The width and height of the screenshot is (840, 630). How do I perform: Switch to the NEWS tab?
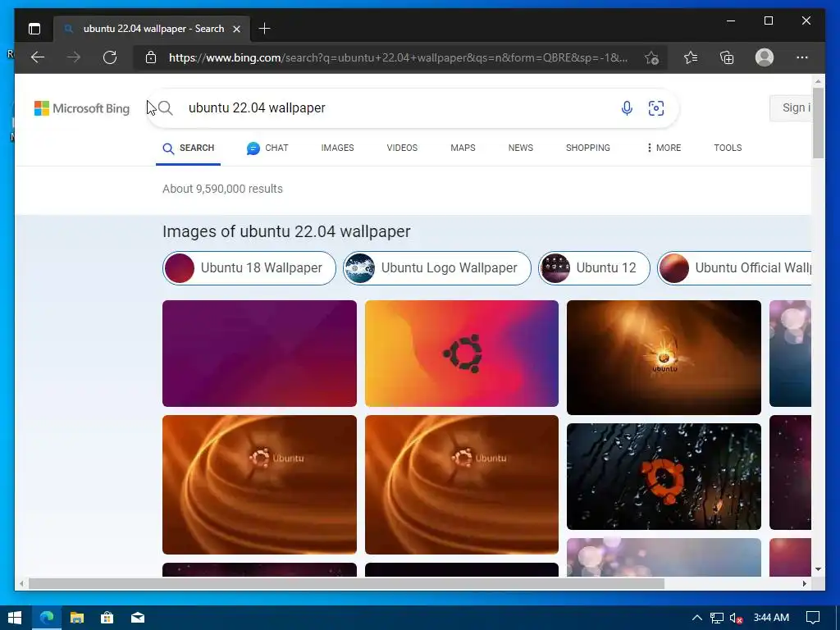521,148
